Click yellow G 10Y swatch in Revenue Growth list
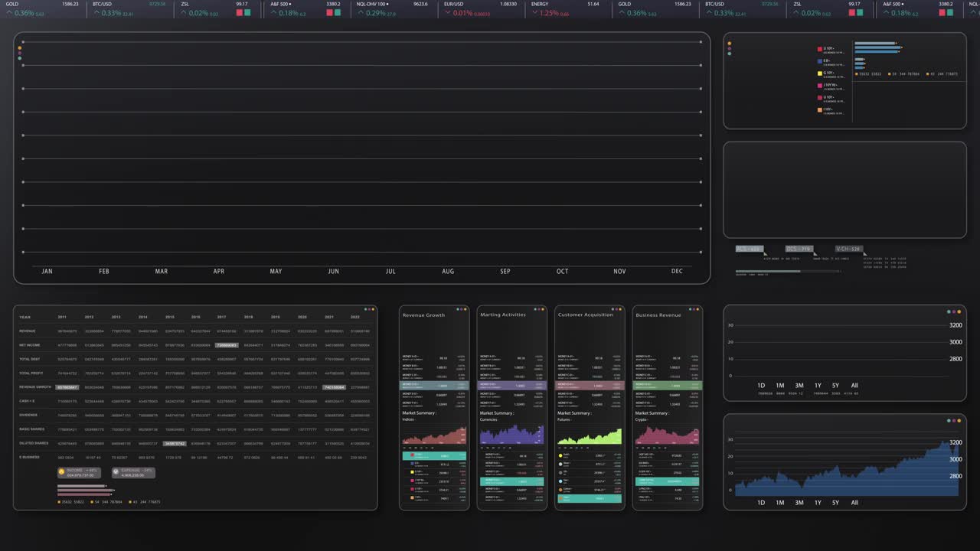 click(412, 472)
